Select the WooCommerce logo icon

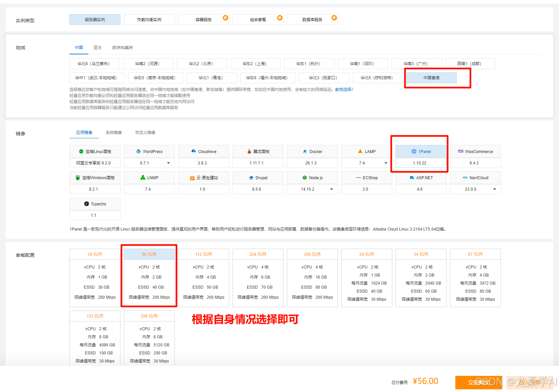pos(461,151)
